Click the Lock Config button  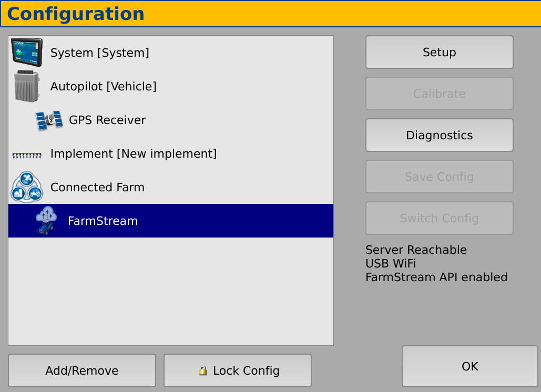click(238, 370)
